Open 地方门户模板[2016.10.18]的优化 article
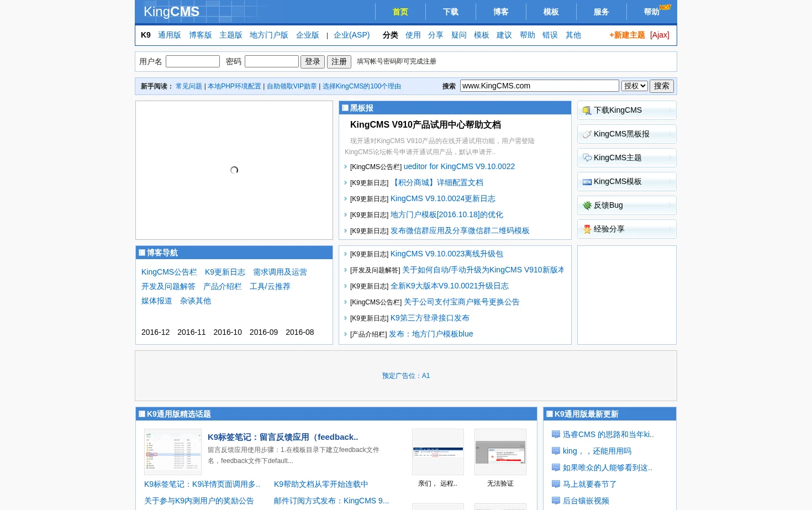 (447, 214)
